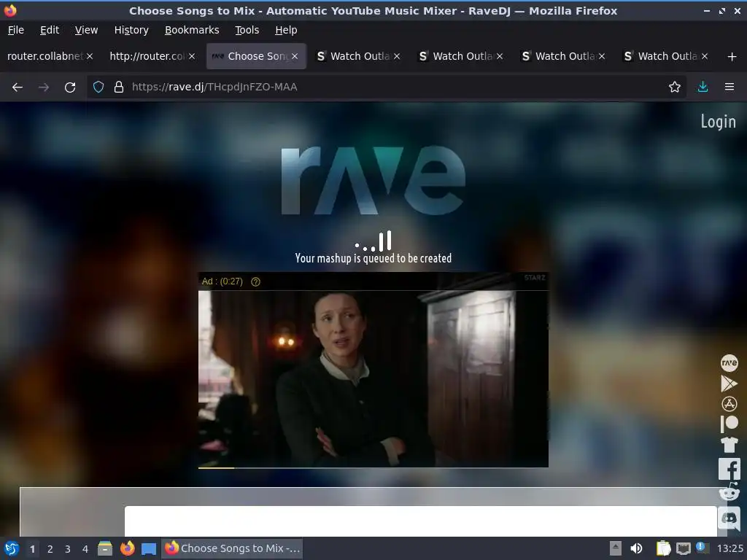Go back to previous page
The image size is (747, 560).
tap(18, 87)
